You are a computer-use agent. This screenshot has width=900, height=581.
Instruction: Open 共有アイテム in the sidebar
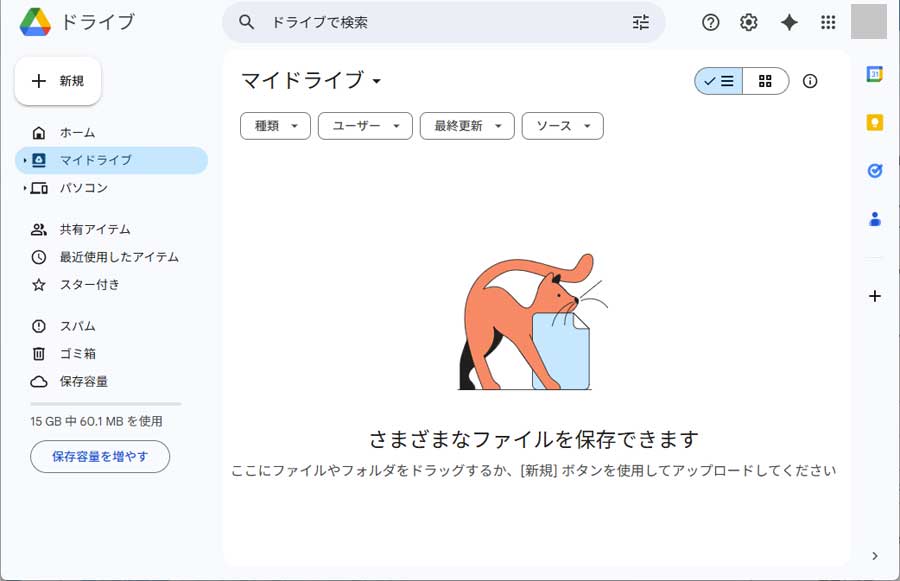click(94, 229)
